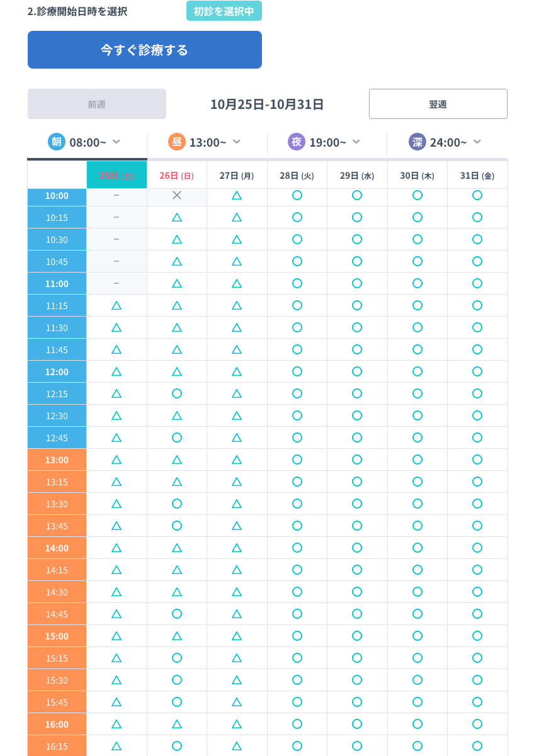Click triangle slot at 11:15 on 25日
Image resolution: width=534 pixels, height=756 pixels.
(x=116, y=306)
